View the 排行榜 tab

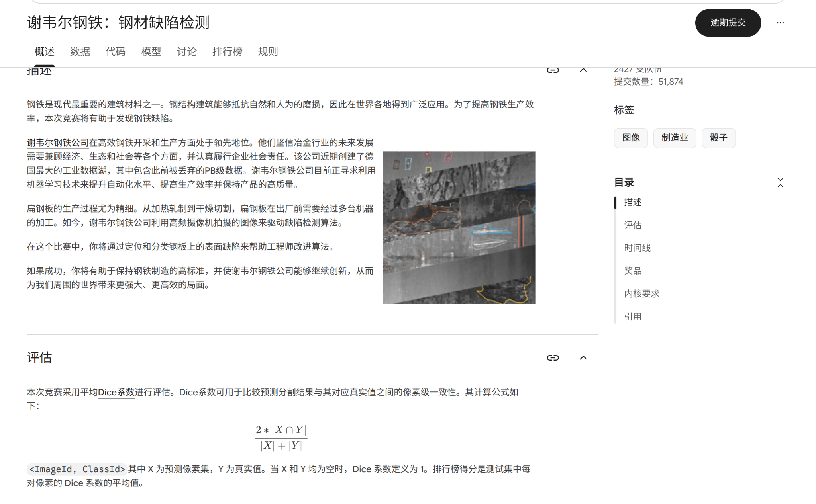pyautogui.click(x=227, y=52)
